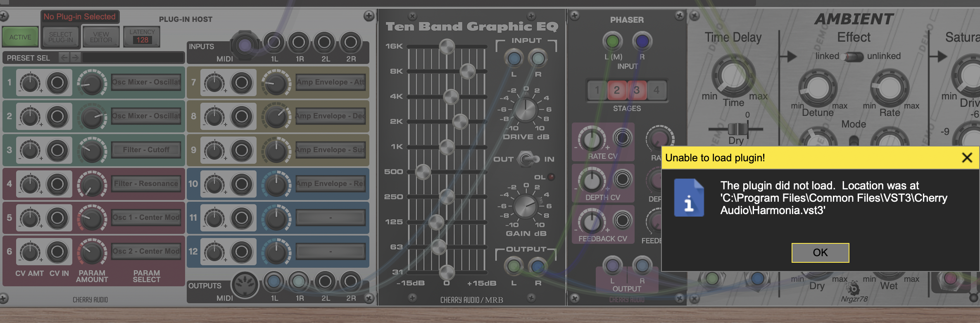Open the VIEW EDITOR button
The height and width of the screenshot is (323, 980).
tap(101, 37)
